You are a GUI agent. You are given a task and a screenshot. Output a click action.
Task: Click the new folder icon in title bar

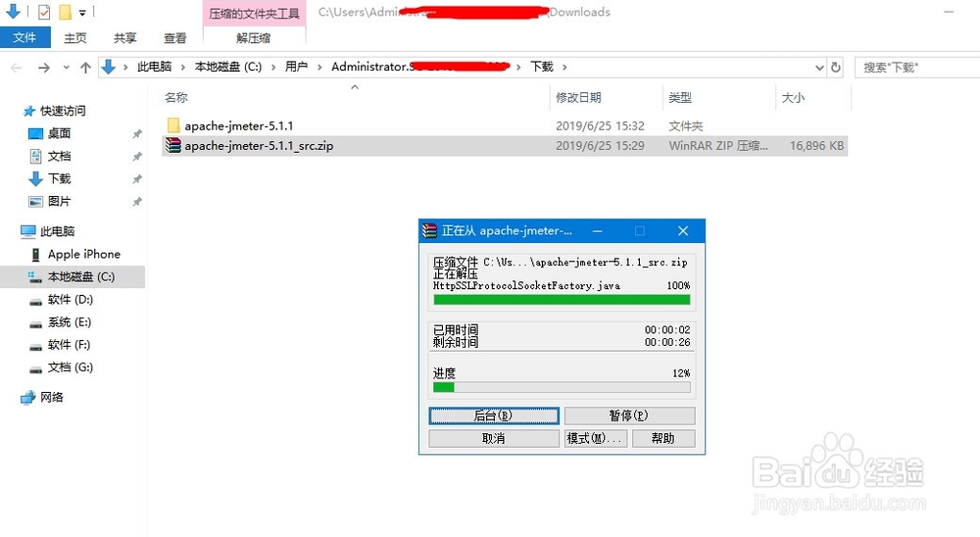click(65, 12)
